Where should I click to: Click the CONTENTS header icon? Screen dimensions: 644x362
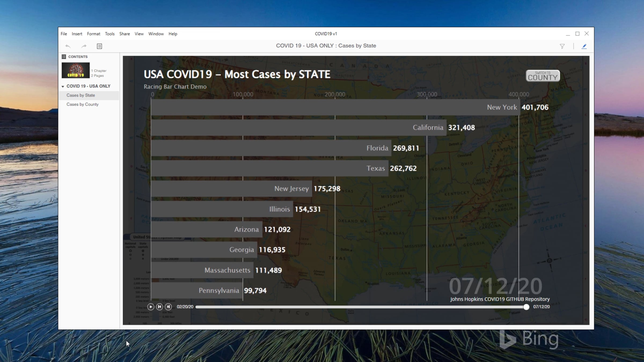(x=64, y=57)
